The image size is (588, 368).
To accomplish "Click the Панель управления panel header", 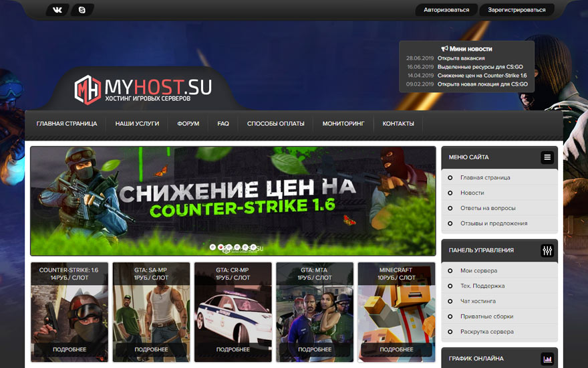I will [500, 250].
